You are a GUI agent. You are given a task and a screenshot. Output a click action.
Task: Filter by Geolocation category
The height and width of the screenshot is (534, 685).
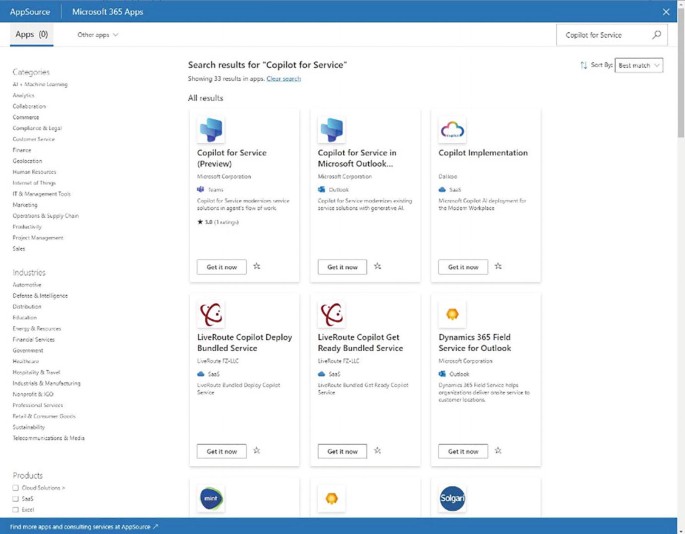[28, 161]
